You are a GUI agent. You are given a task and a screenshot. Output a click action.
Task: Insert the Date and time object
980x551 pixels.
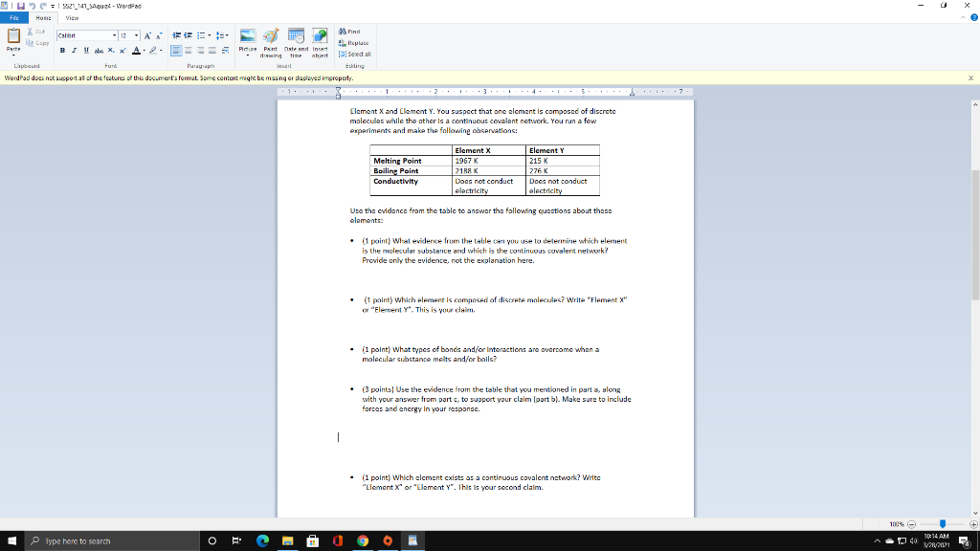pos(296,40)
